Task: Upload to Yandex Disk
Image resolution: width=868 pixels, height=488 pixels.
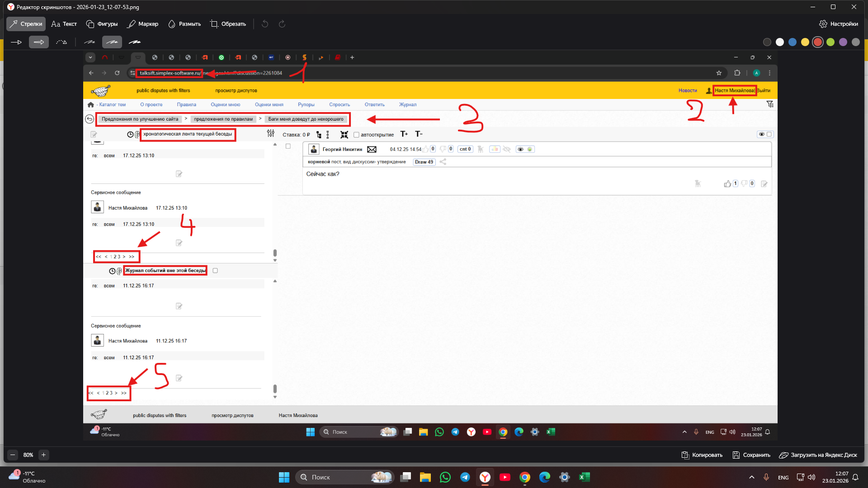Action: [x=818, y=455]
